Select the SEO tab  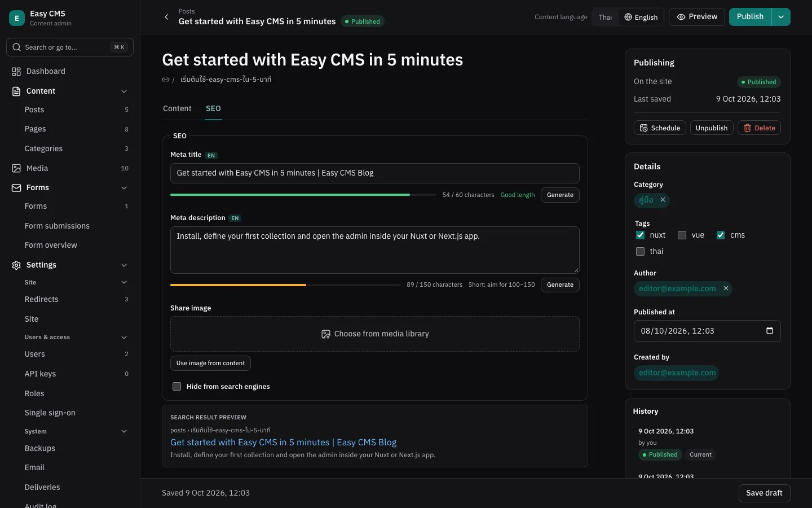[x=213, y=108]
